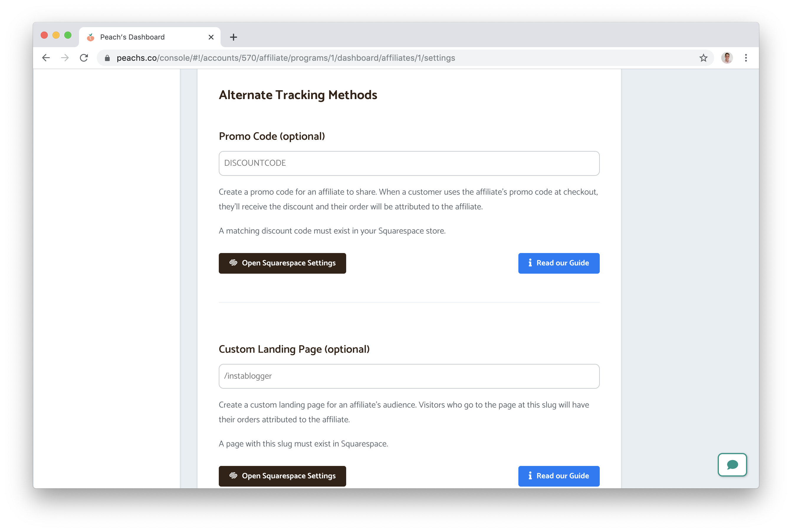Click the browser forward arrow
The height and width of the screenshot is (532, 792).
point(65,58)
